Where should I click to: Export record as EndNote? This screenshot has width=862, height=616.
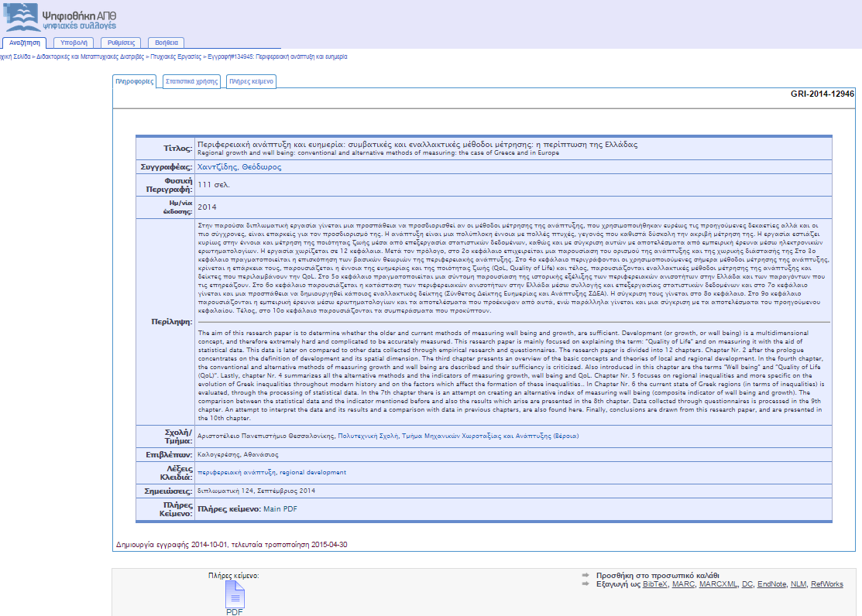pos(772,584)
